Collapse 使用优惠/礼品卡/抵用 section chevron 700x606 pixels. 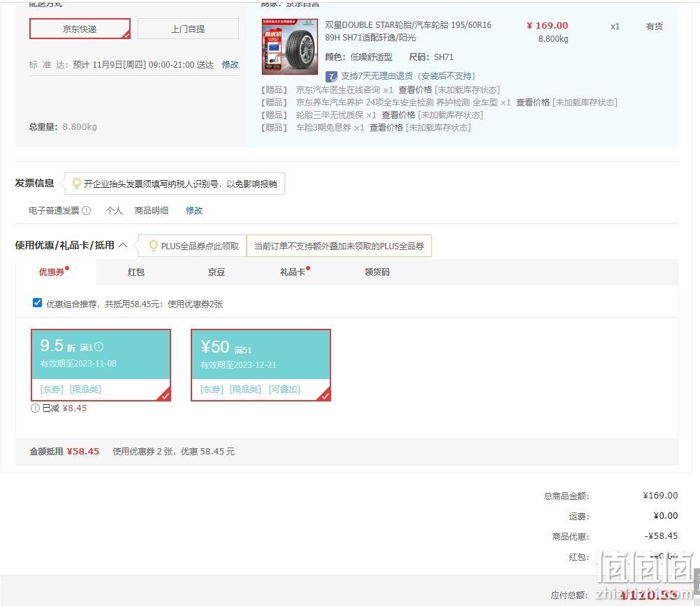[123, 246]
